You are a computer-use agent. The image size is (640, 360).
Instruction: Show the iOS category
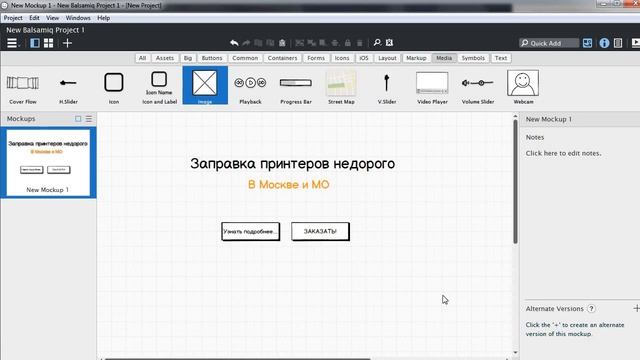tap(364, 58)
